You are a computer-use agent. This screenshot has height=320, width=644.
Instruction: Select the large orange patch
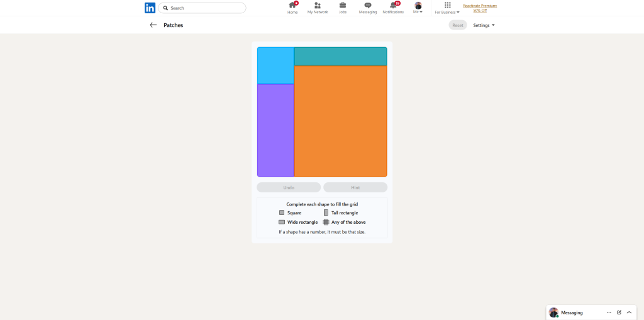pyautogui.click(x=340, y=121)
